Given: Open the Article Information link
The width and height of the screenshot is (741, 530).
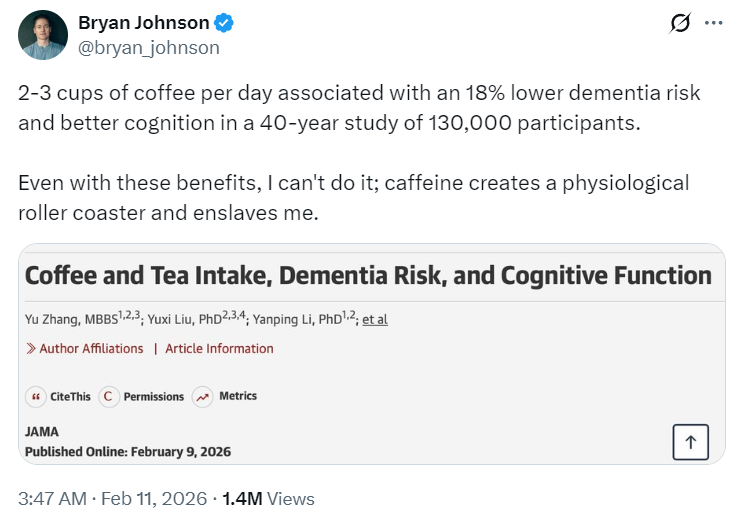Looking at the screenshot, I should pyautogui.click(x=219, y=349).
